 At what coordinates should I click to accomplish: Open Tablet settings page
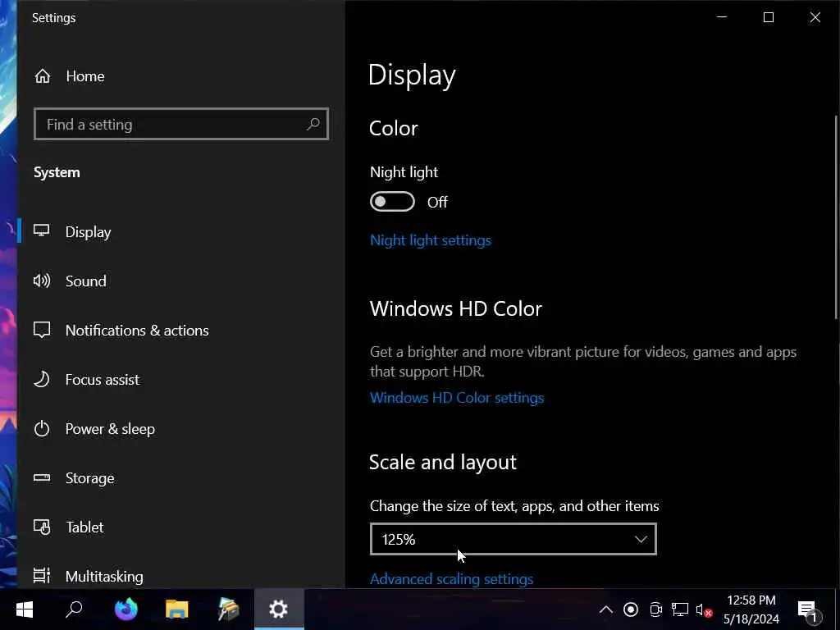(x=181, y=527)
